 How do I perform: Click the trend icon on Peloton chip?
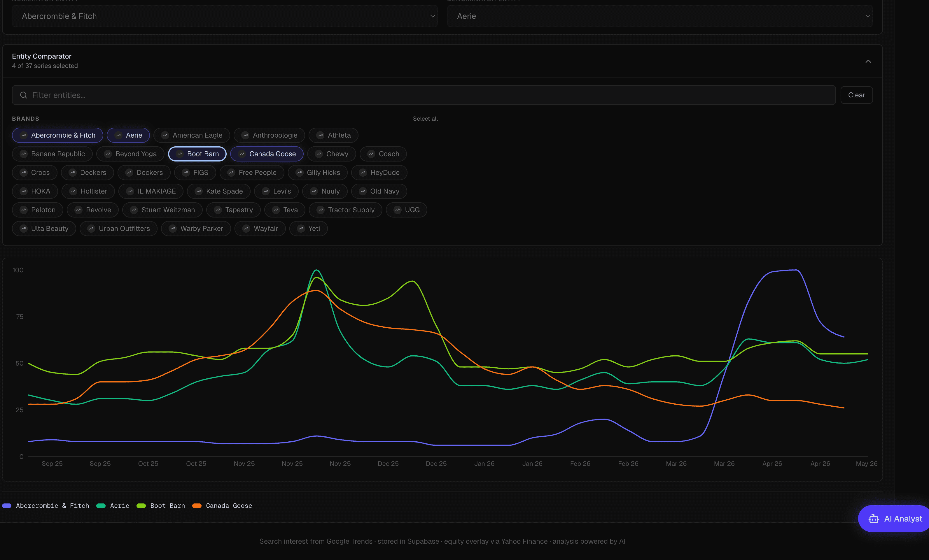click(23, 210)
